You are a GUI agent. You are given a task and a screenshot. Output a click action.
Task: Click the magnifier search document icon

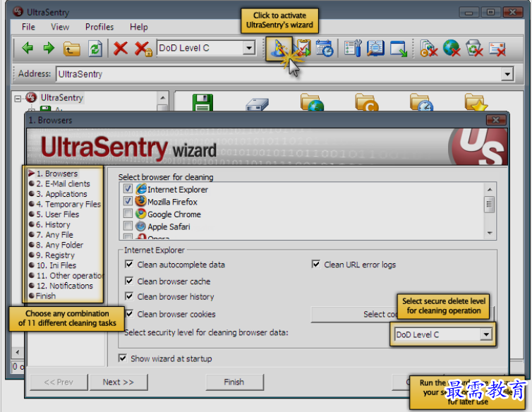375,48
